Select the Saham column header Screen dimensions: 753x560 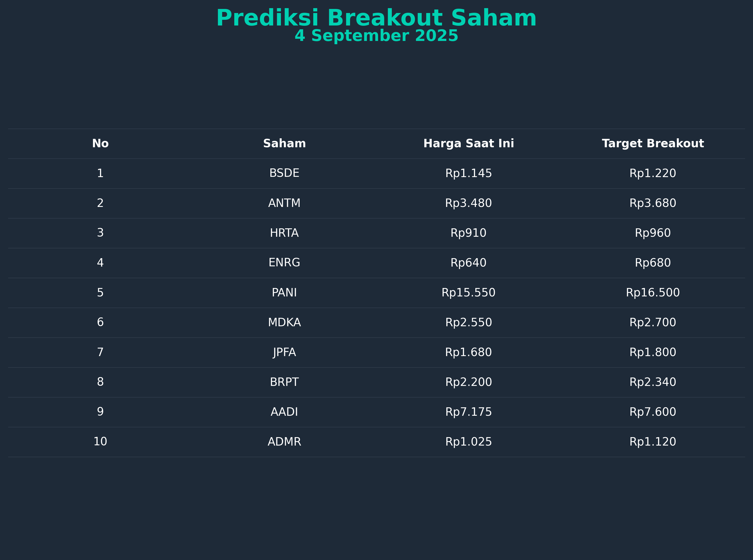coord(284,144)
